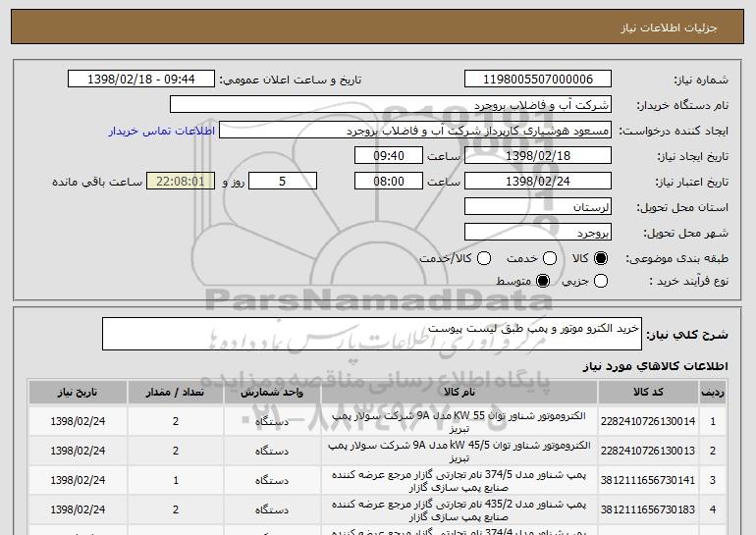This screenshot has height=535, width=756.
Task: Click item code 3812111656730141
Action: (x=648, y=480)
